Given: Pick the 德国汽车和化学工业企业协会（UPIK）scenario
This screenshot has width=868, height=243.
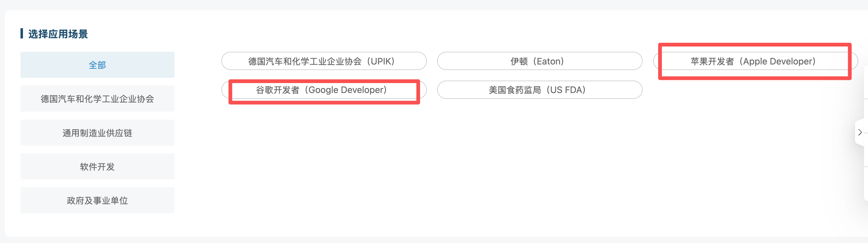Looking at the screenshot, I should coord(324,61).
